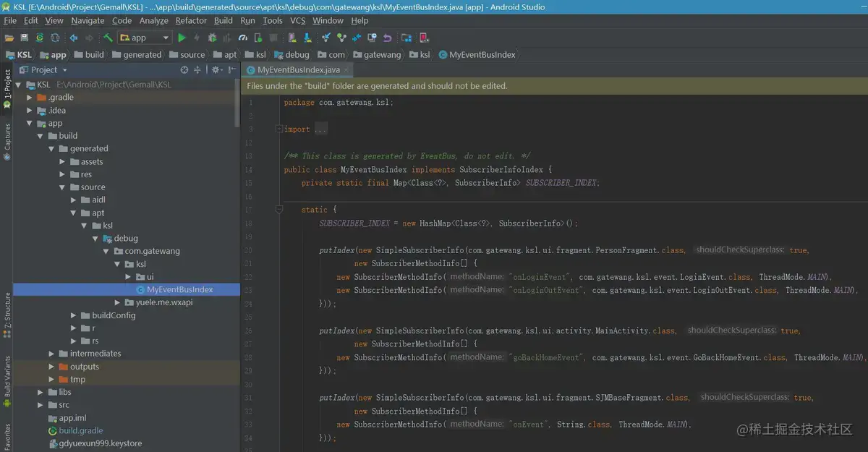Open the app run configuration dropdown
Image resolution: width=868 pixels, height=452 pixels.
145,38
